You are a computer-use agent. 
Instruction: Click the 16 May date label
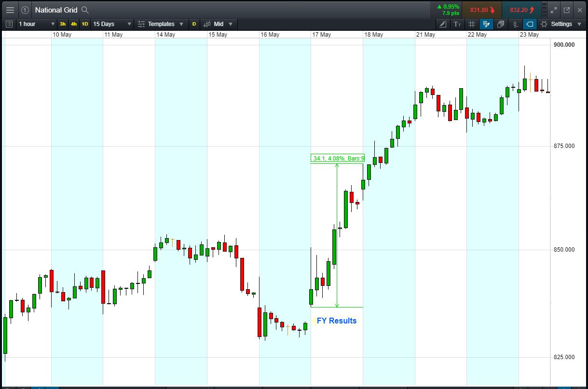point(270,35)
